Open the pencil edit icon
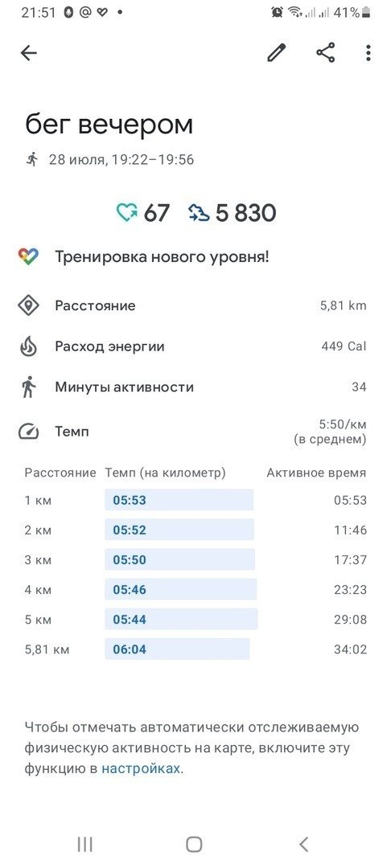 (277, 53)
